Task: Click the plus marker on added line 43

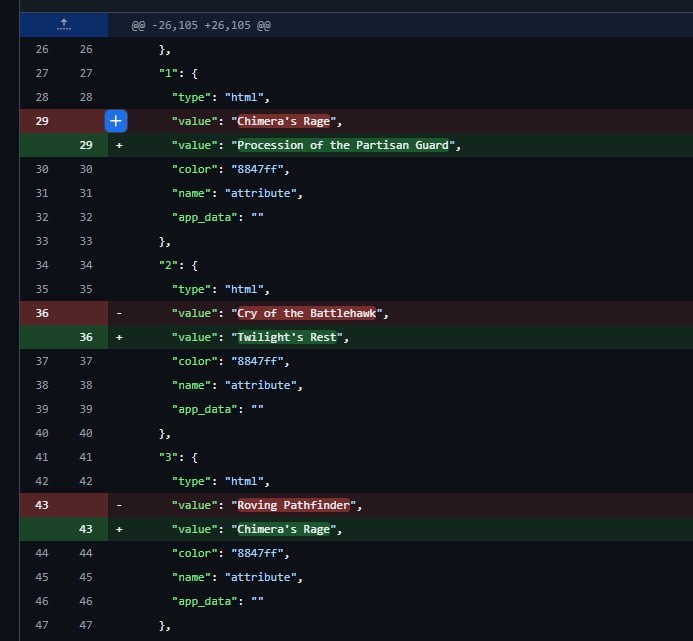Action: [x=119, y=529]
